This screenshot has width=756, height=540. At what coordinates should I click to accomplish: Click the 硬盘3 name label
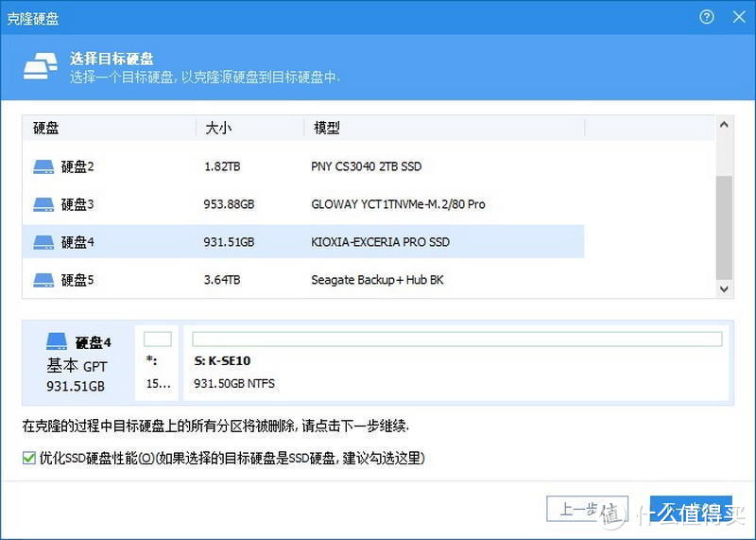77,204
